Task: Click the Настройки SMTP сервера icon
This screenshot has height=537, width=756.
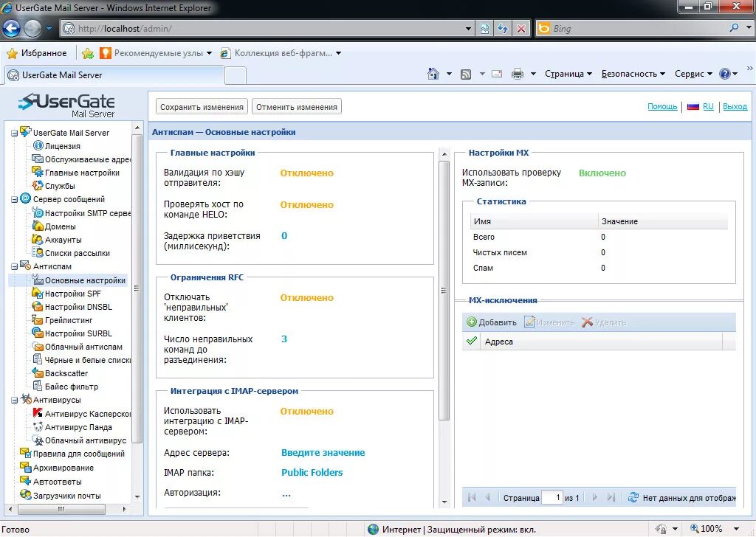Action: point(38,212)
